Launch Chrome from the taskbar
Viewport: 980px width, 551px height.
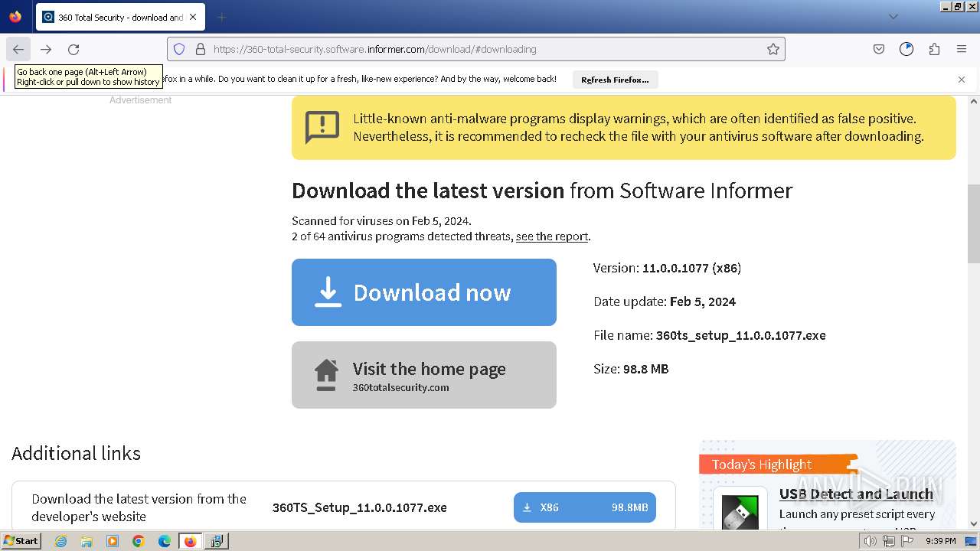point(139,541)
